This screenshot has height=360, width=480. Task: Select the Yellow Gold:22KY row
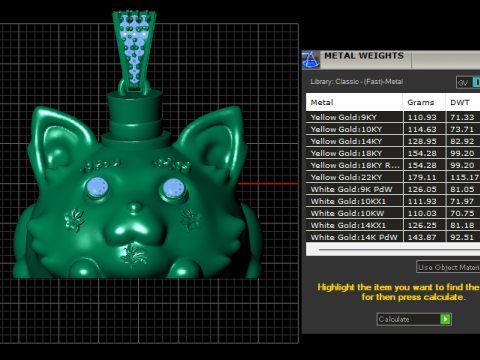click(x=393, y=177)
